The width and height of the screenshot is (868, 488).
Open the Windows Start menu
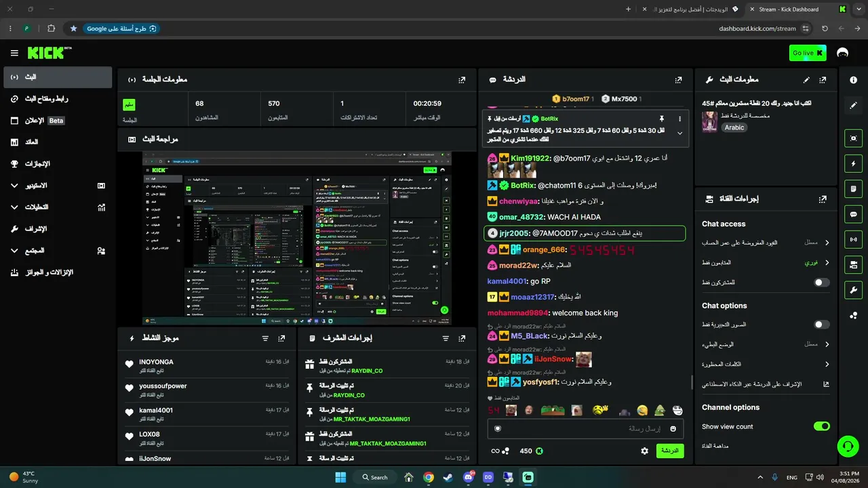pyautogui.click(x=340, y=477)
